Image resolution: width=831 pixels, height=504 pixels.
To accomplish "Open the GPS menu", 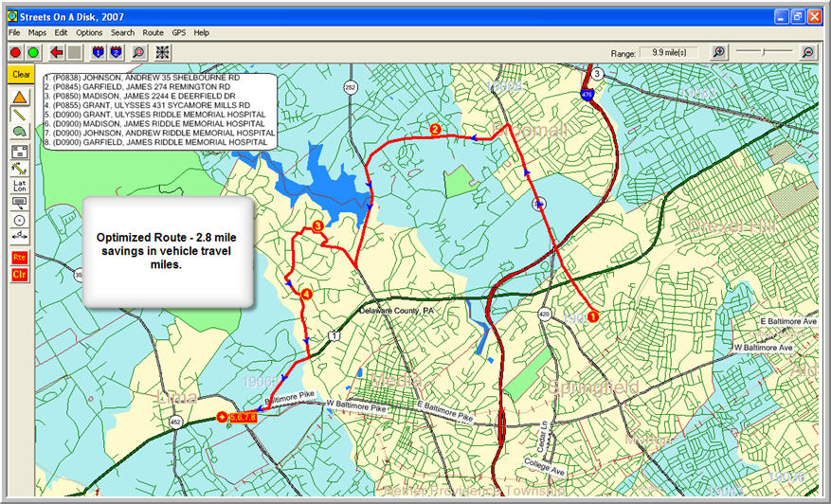I will point(178,33).
